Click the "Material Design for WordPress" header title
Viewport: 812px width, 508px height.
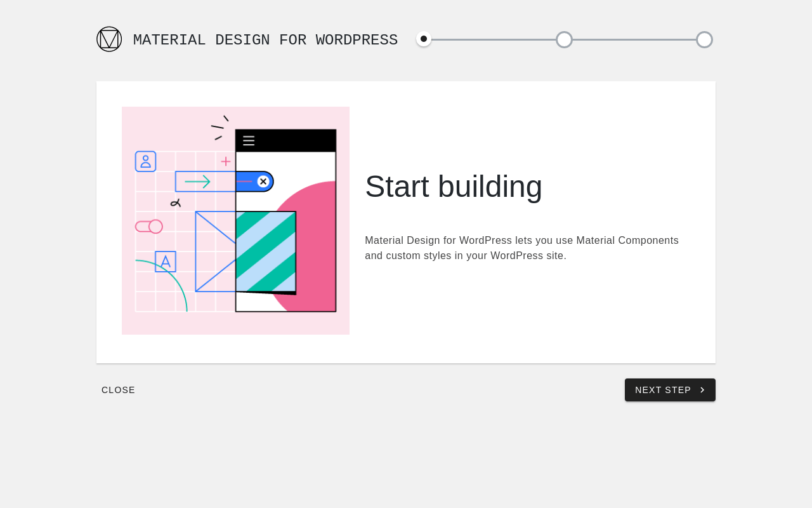pos(265,40)
